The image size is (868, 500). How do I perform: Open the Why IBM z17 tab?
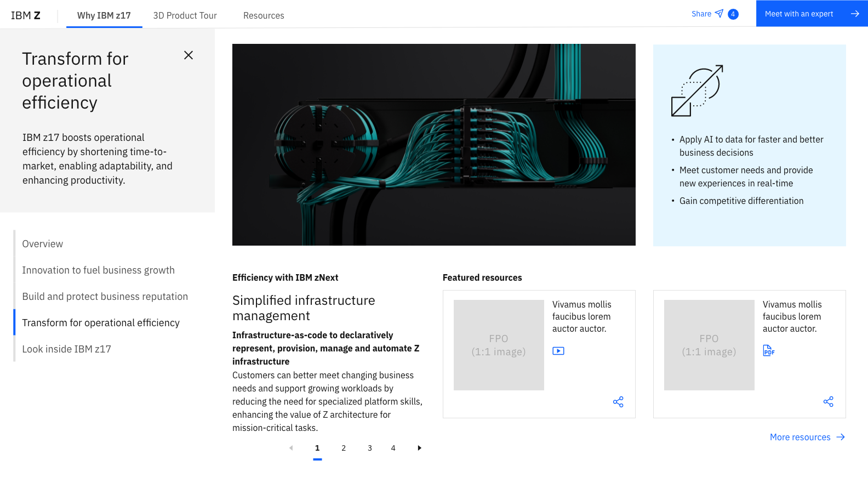click(104, 15)
